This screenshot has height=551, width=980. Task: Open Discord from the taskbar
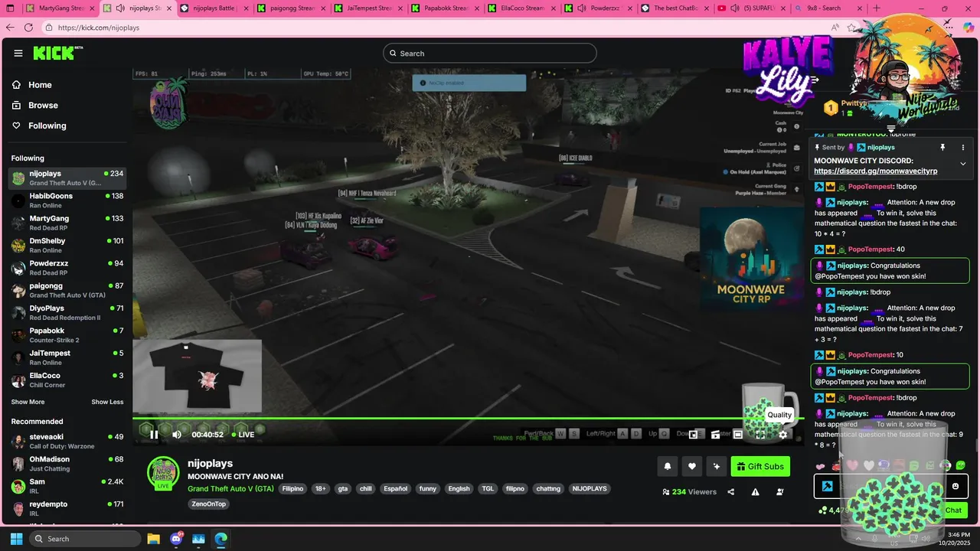(176, 539)
